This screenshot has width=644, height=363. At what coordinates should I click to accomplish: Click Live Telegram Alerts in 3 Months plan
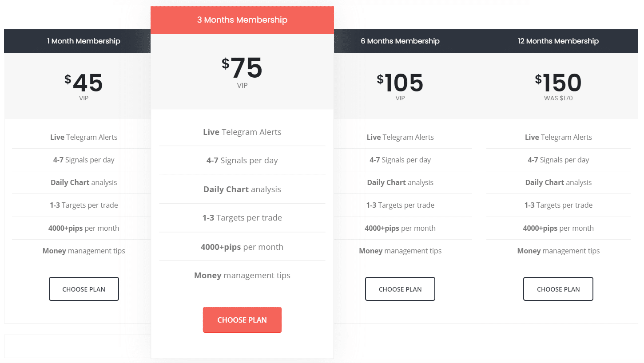[242, 132]
